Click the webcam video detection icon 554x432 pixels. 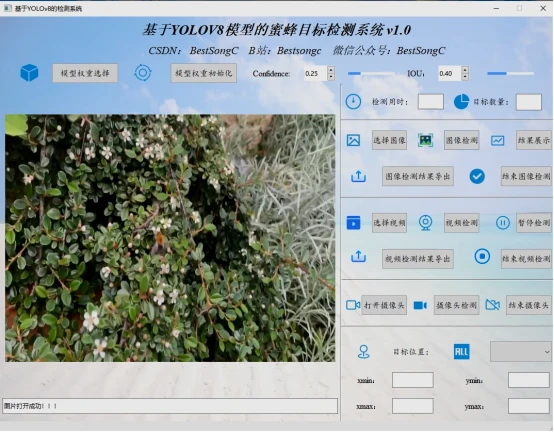click(425, 223)
